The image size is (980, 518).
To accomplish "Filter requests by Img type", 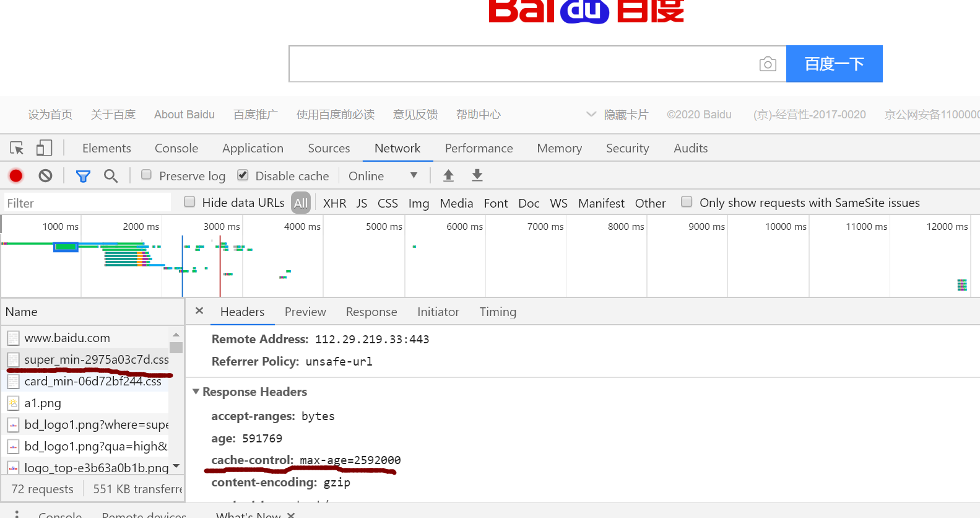I will [x=419, y=203].
